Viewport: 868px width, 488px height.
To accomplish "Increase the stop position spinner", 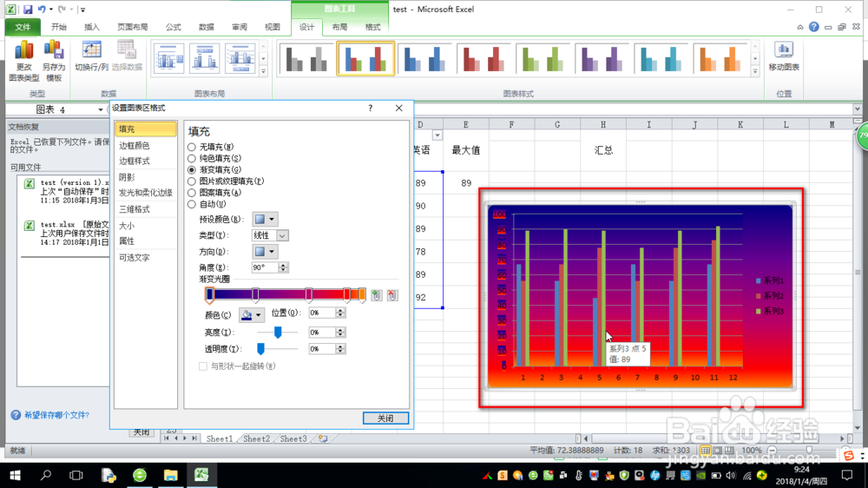I will click(340, 310).
